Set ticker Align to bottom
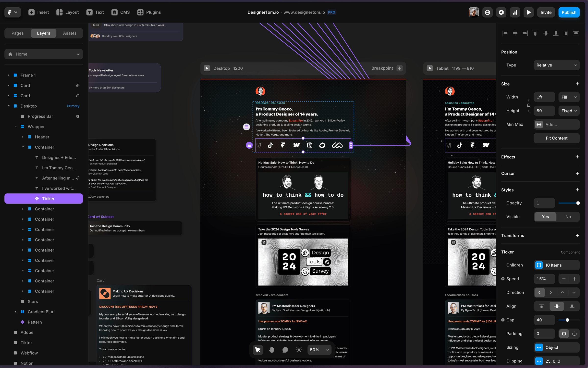588x368 pixels. click(x=572, y=306)
